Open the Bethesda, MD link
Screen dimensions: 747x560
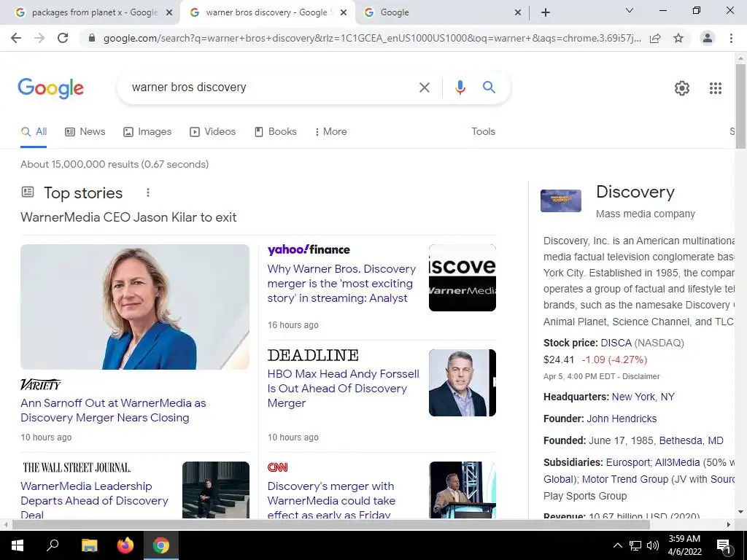(692, 440)
